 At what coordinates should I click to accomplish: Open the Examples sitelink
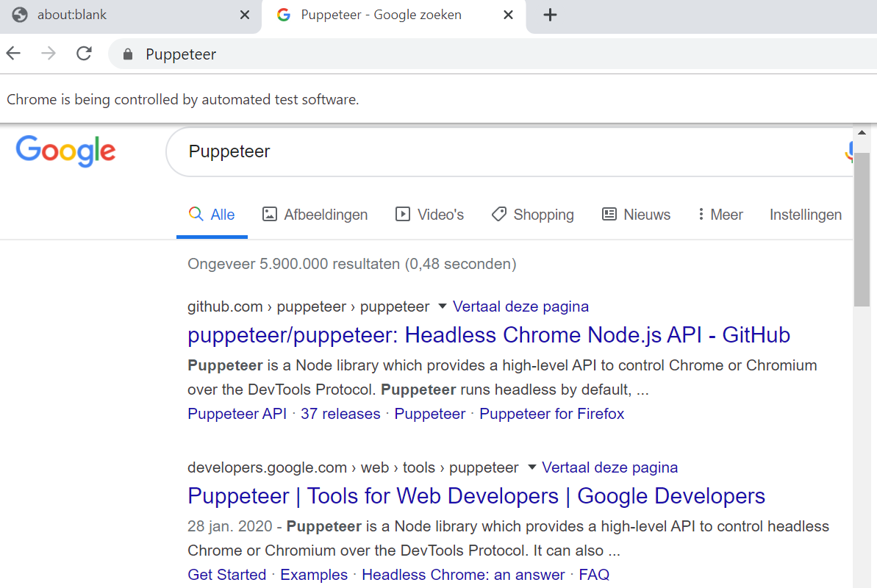tap(314, 575)
